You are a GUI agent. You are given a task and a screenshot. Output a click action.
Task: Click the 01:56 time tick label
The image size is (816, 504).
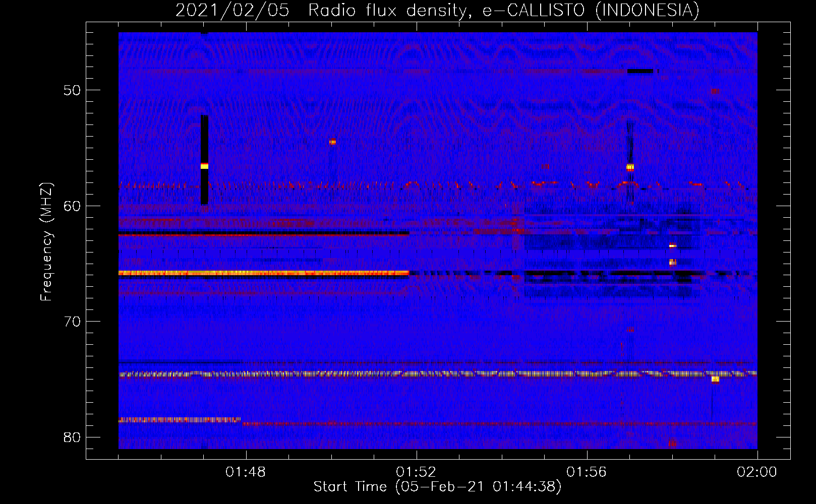click(x=587, y=472)
